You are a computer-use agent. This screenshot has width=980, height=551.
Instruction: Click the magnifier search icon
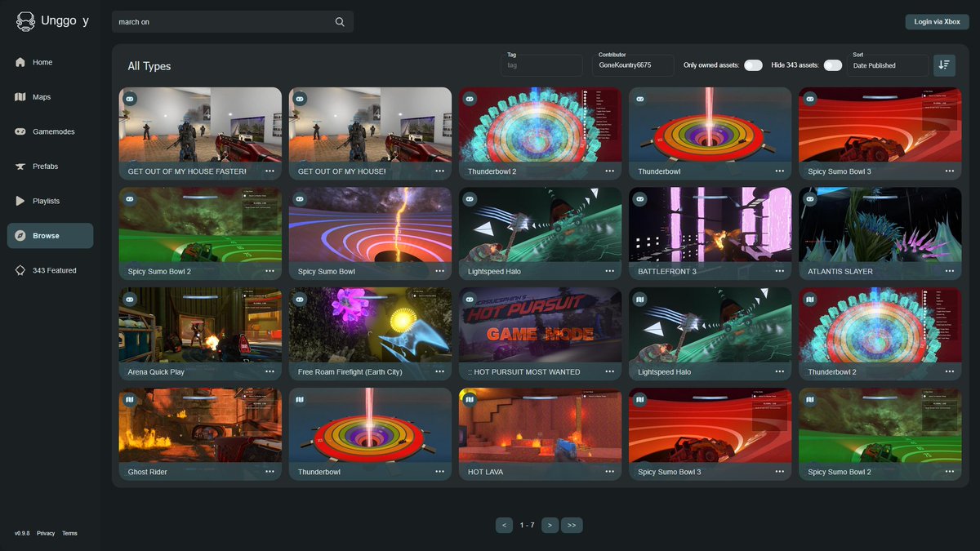(340, 22)
